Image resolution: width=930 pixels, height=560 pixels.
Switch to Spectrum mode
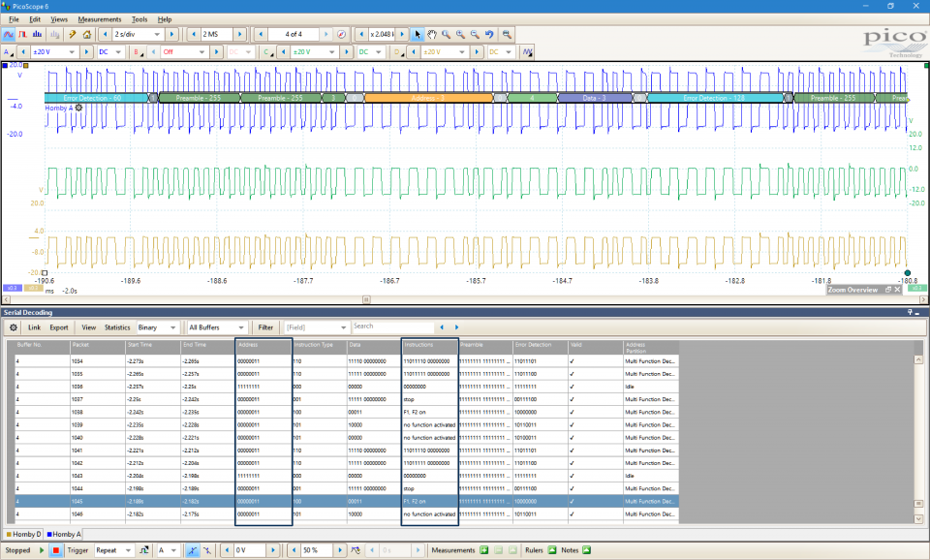38,35
